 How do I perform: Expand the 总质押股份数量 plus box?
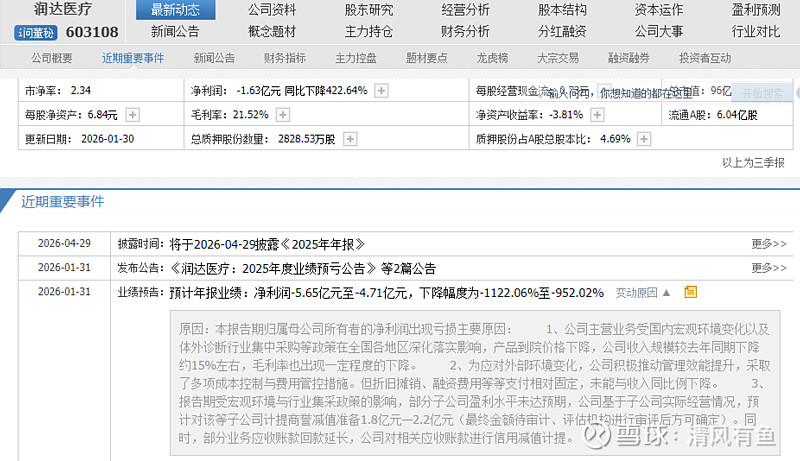tap(350, 139)
